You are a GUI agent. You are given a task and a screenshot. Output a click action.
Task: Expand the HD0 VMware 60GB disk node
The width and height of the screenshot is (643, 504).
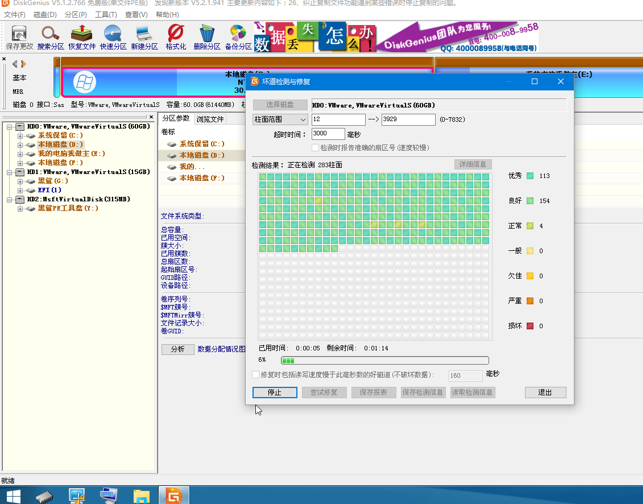[10, 127]
